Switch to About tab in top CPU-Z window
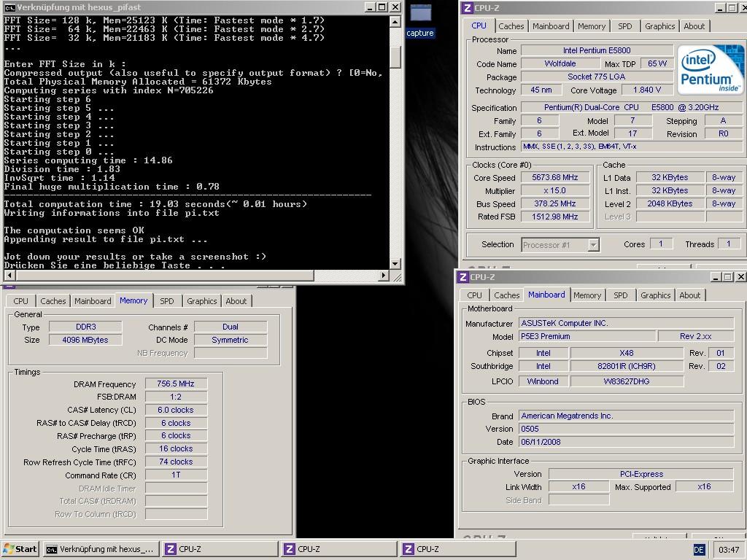The width and height of the screenshot is (747, 560). coord(694,26)
